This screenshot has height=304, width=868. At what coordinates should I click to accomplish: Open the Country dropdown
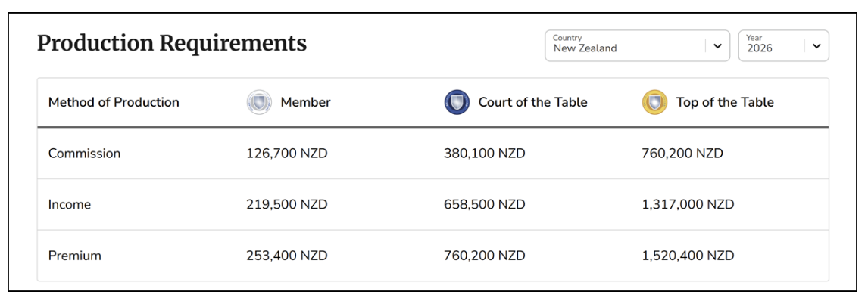pos(625,46)
